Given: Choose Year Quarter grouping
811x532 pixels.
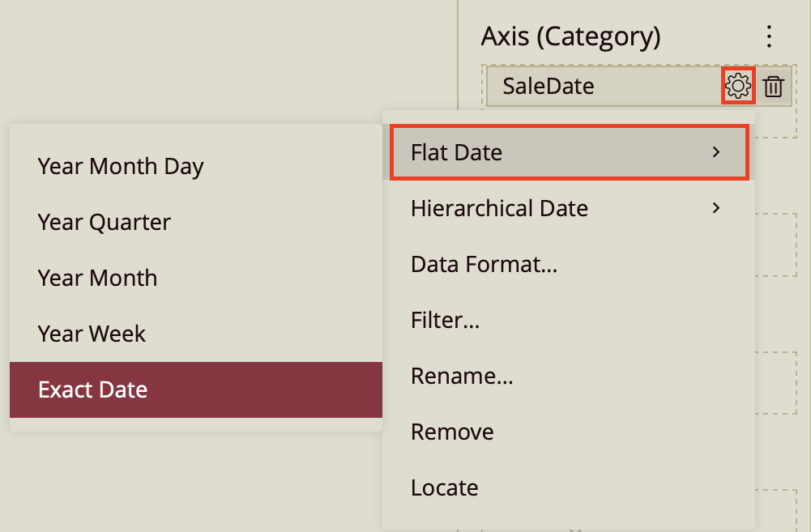Looking at the screenshot, I should (x=104, y=222).
